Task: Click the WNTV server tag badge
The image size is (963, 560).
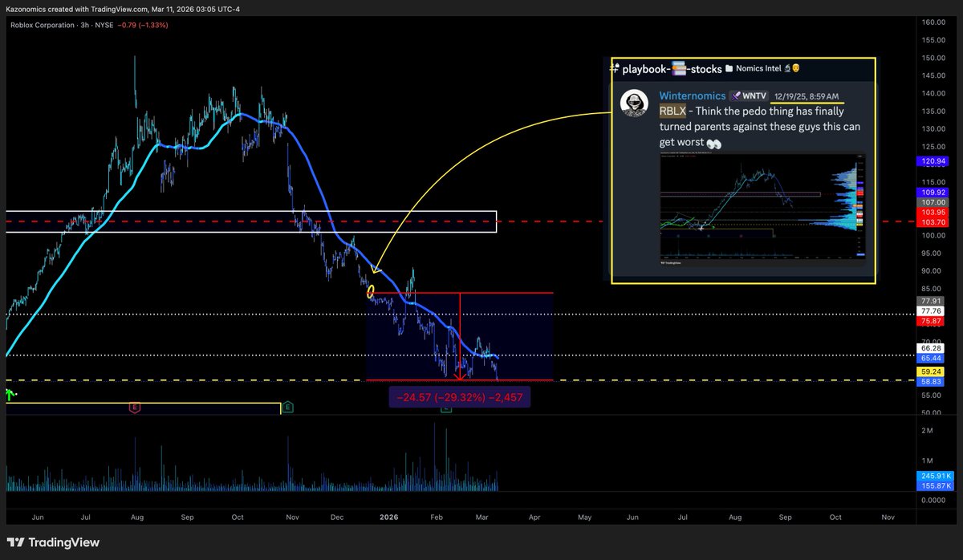Action: point(748,96)
